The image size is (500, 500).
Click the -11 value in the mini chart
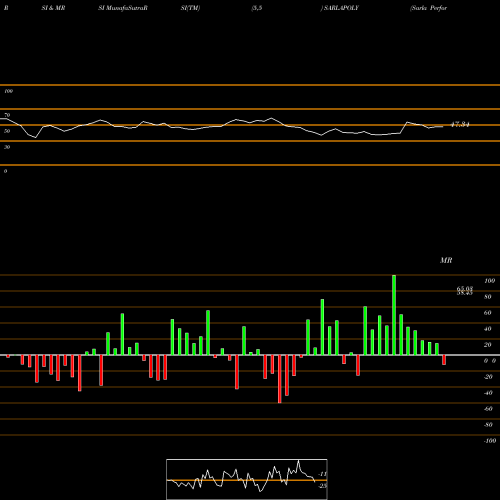[323, 474]
